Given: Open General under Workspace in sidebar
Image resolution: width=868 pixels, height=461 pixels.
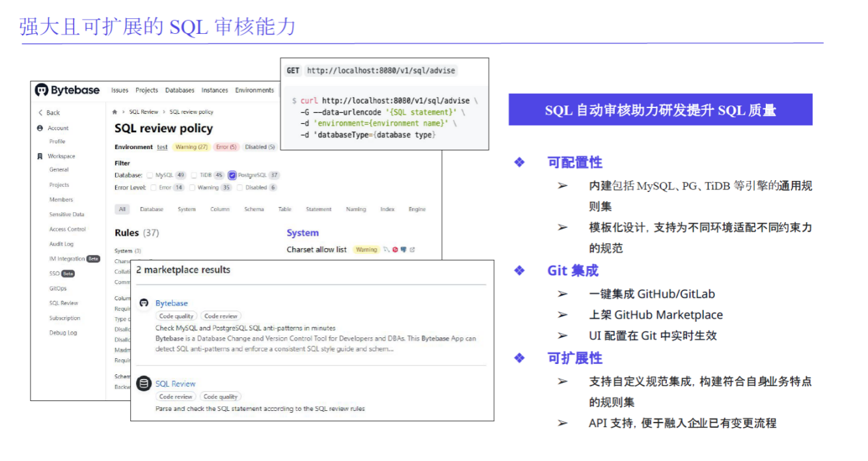Looking at the screenshot, I should click(x=59, y=169).
